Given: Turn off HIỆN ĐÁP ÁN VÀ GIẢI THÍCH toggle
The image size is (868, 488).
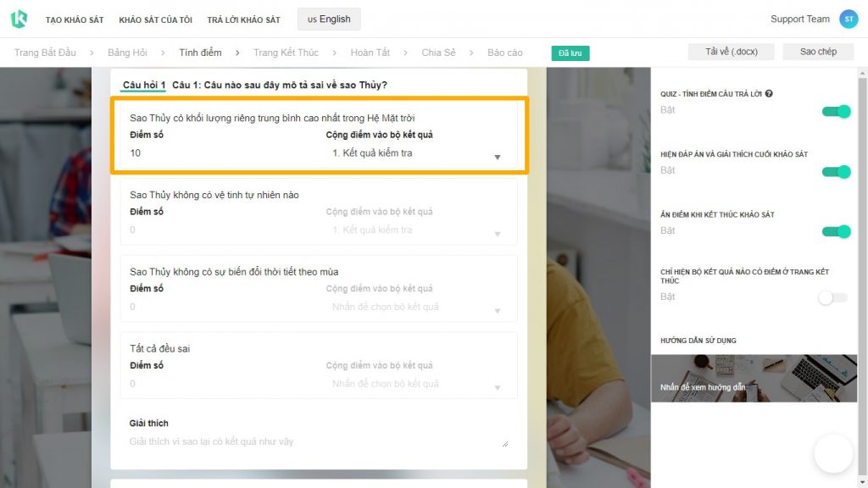Looking at the screenshot, I should click(836, 171).
